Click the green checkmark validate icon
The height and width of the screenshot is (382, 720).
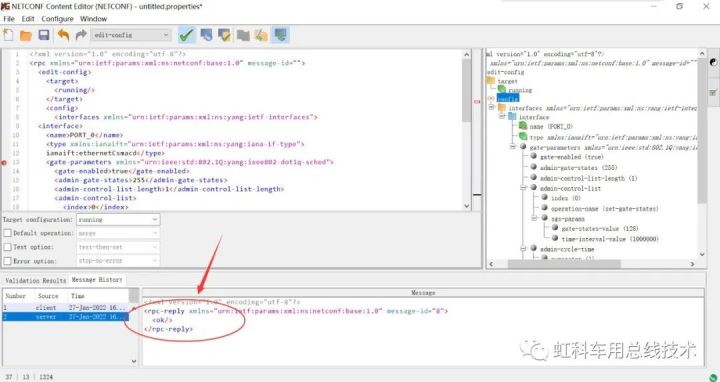[187, 35]
